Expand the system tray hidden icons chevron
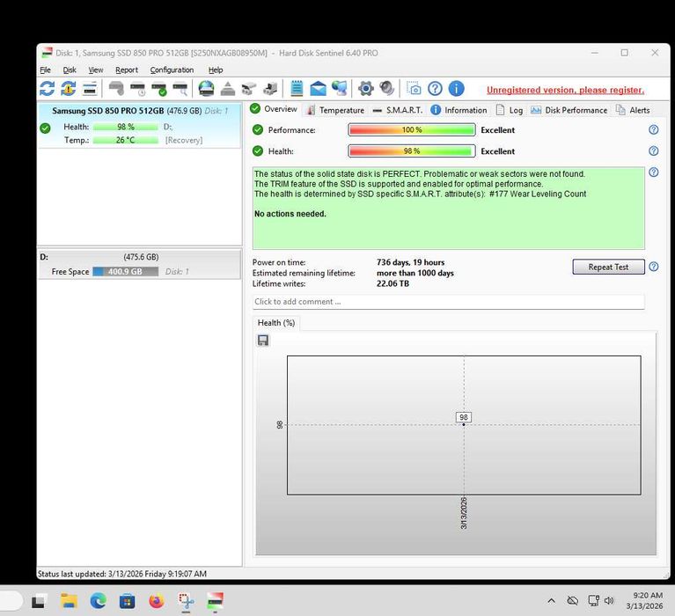This screenshot has height=616, width=675. [x=552, y=601]
